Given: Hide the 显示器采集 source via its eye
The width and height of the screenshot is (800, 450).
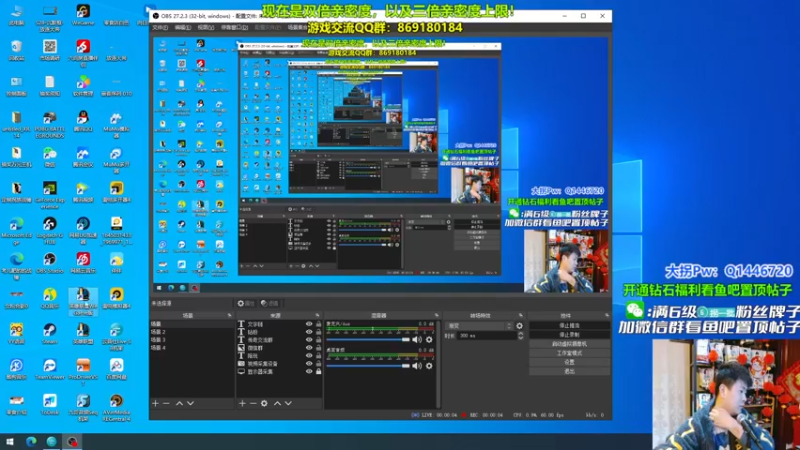Looking at the screenshot, I should pos(309,371).
